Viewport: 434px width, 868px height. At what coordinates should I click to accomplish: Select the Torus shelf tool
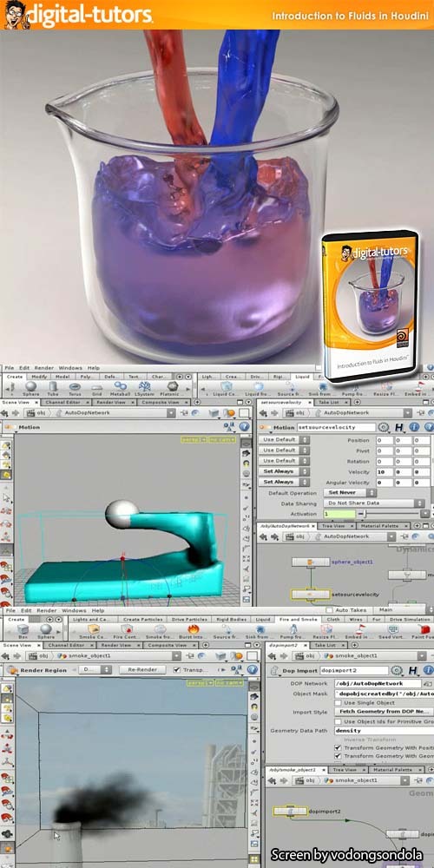[x=75, y=387]
